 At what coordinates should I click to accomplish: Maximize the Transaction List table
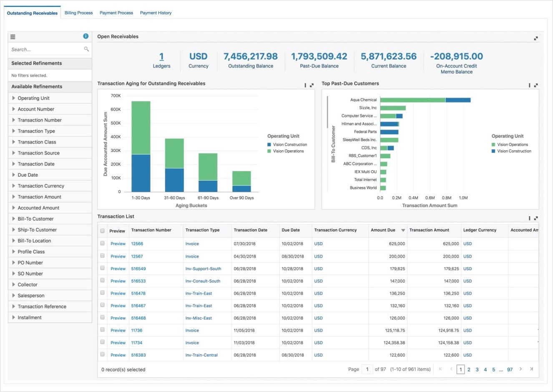point(536,218)
